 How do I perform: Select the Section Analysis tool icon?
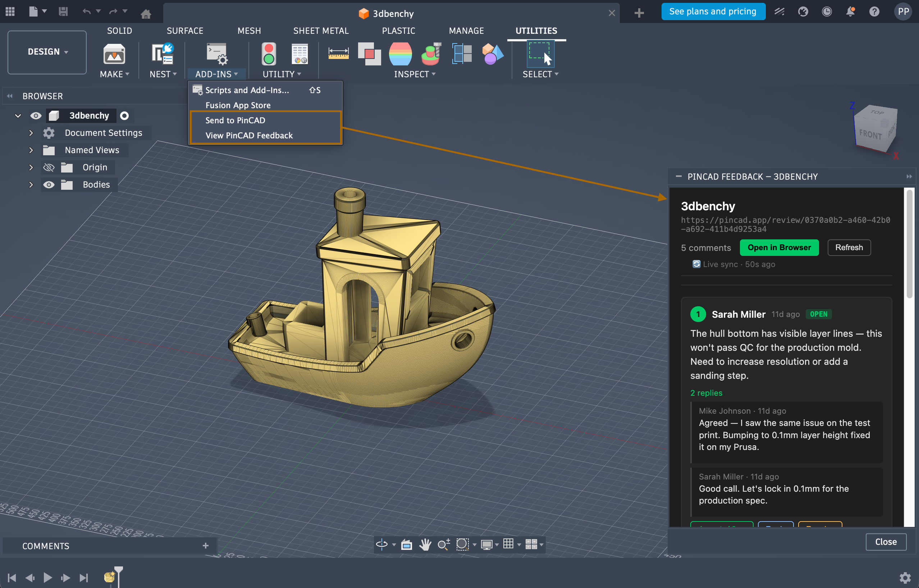[x=462, y=54]
